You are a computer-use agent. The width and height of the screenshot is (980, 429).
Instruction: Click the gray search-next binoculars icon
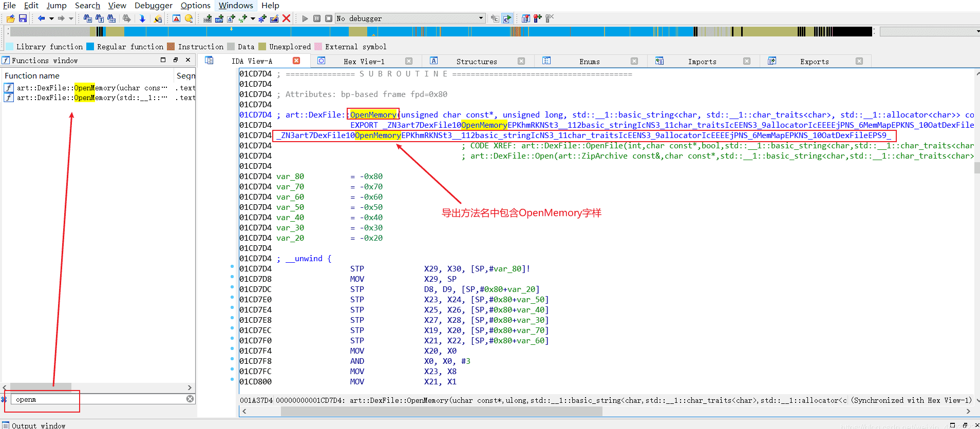tap(127, 18)
